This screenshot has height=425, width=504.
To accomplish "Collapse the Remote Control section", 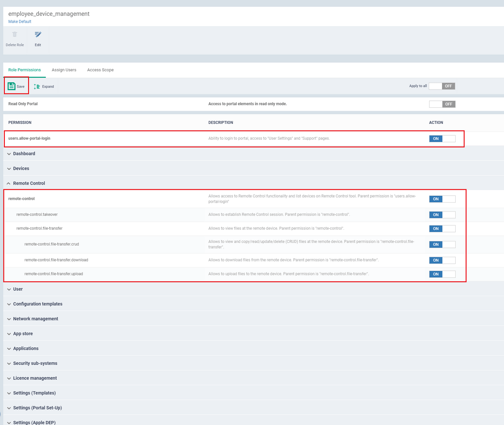I will click(29, 183).
